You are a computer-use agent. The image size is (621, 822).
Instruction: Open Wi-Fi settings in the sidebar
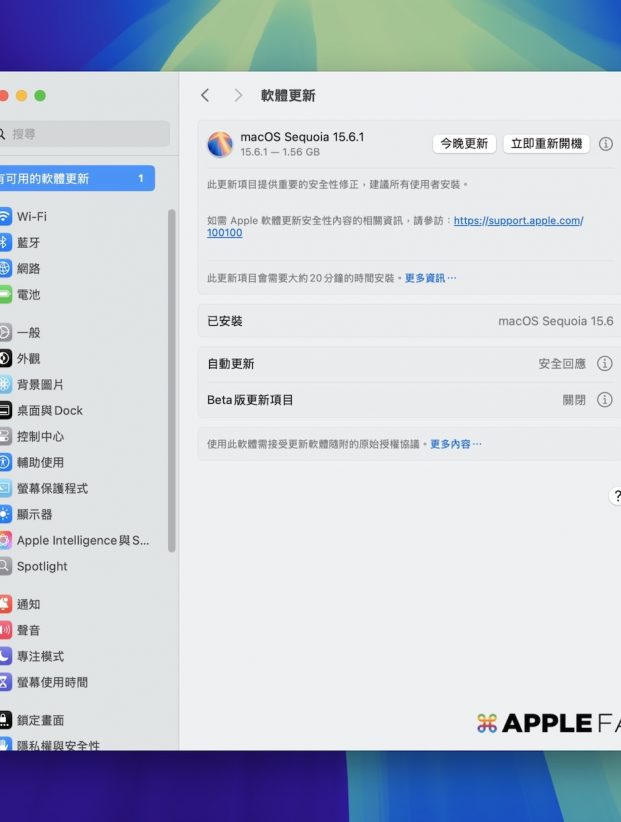pos(31,216)
